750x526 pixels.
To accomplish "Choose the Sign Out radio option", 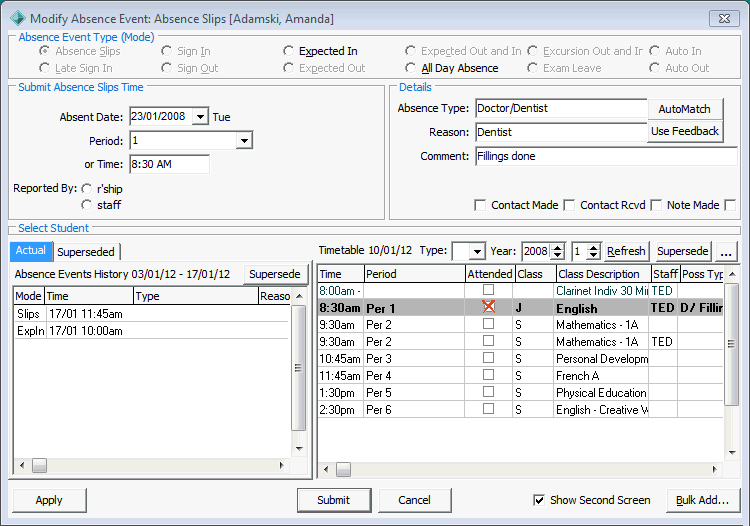I will point(166,68).
